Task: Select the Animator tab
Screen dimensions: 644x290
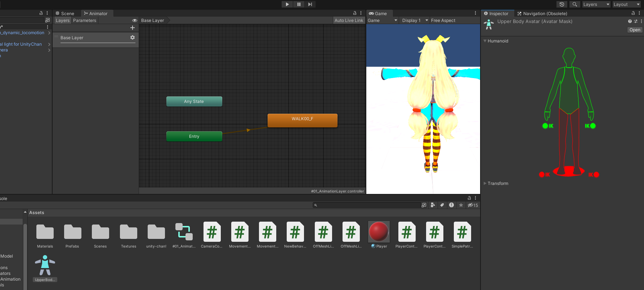Action: (x=96, y=13)
